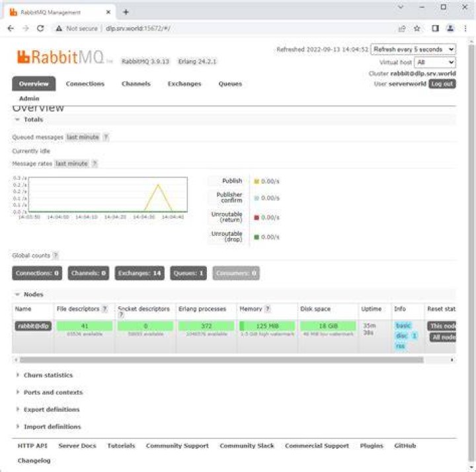Viewport: 476px width, 472px height.
Task: Click the Log out button
Action: pyautogui.click(x=442, y=84)
